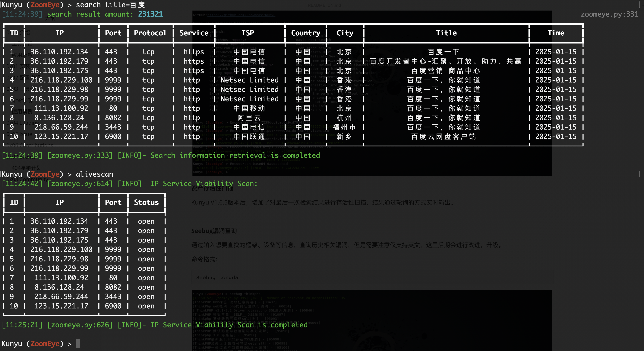Open the GitHub knownsec/Kunyu link in the background README
This screenshot has width=644, height=351.
click(x=241, y=15)
